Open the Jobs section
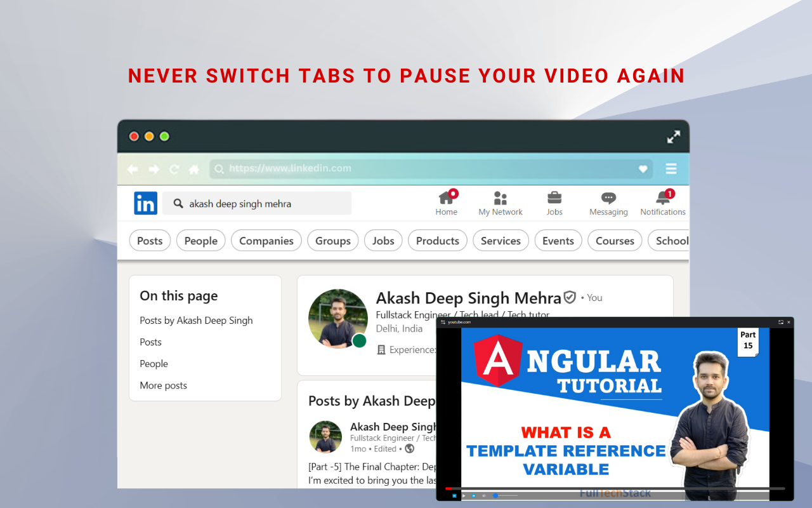 [554, 202]
